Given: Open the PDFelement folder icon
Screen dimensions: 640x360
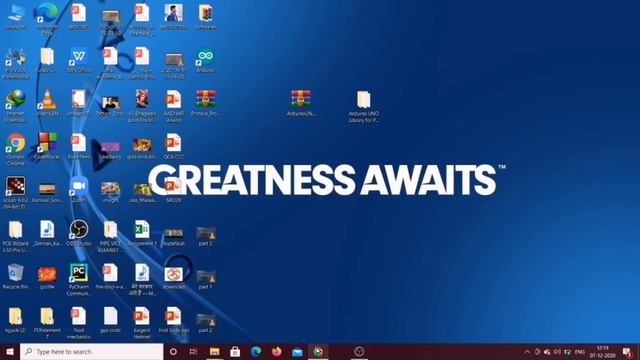Looking at the screenshot, I should click(x=47, y=323).
